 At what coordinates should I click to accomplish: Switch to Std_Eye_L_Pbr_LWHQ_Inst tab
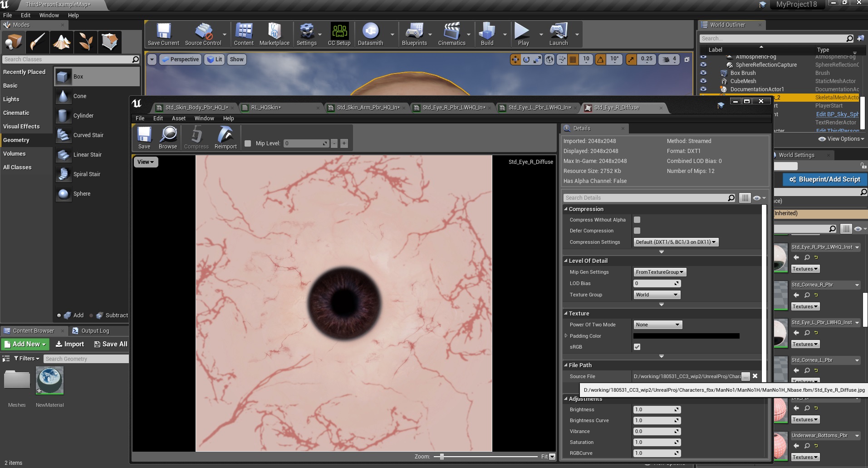(539, 108)
